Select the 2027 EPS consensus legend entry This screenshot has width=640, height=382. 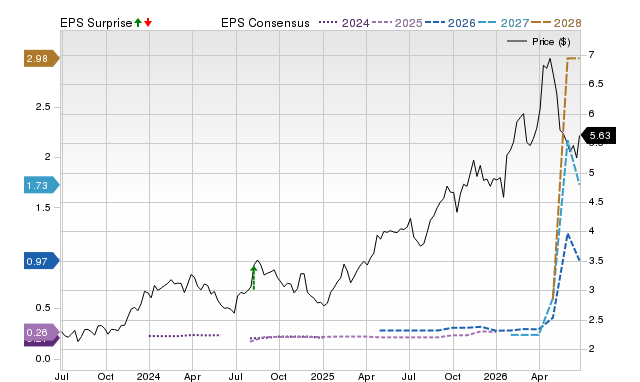click(503, 23)
